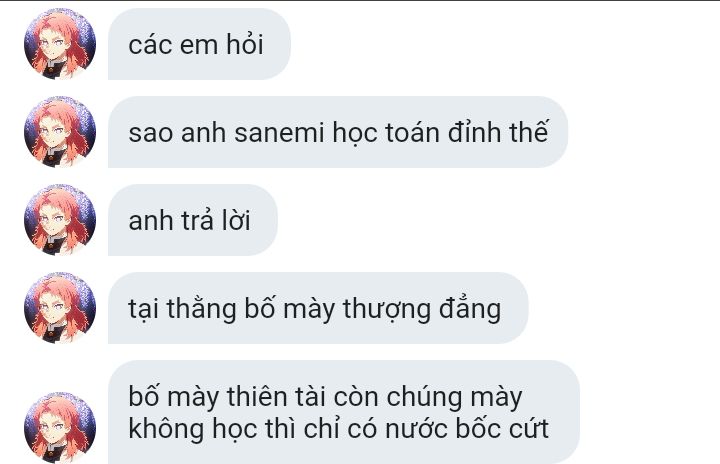Open profile avatar beside the last two-line message
720x464 pixels.
point(60,427)
